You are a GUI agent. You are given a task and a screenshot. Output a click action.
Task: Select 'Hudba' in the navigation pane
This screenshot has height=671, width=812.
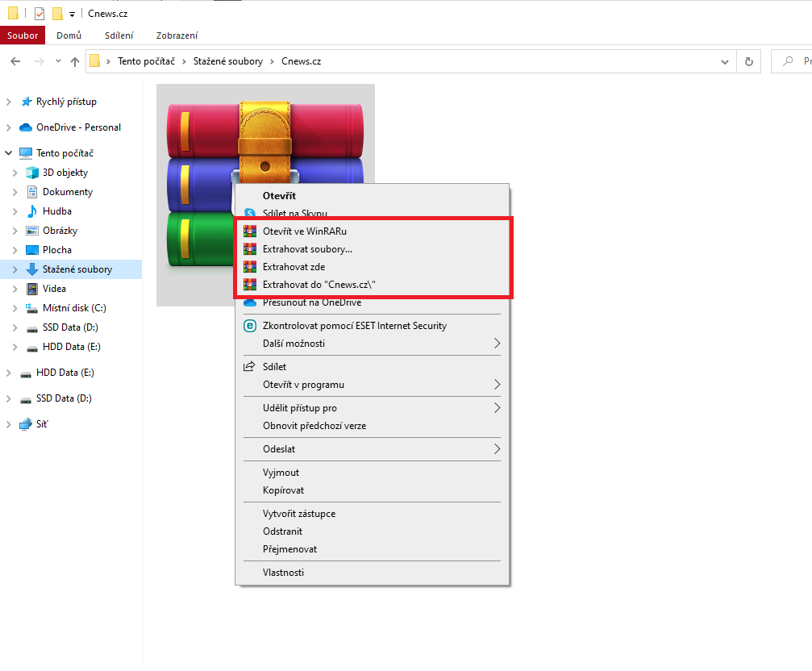pos(57,211)
